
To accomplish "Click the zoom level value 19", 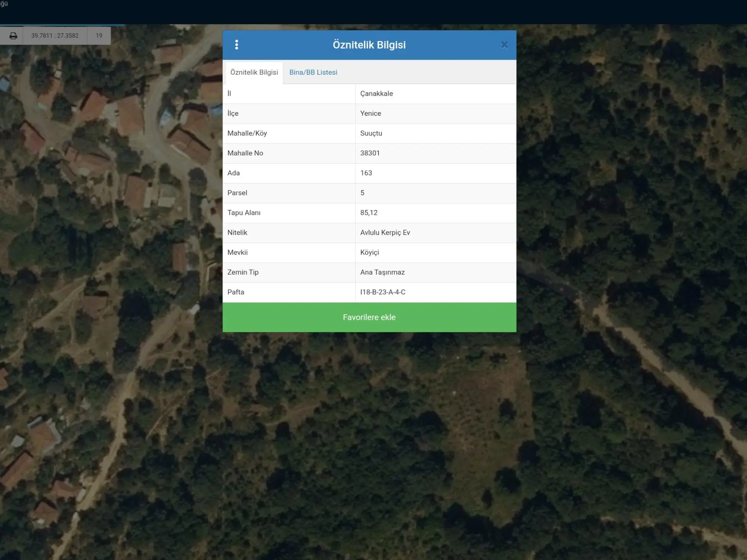I will [x=99, y=36].
